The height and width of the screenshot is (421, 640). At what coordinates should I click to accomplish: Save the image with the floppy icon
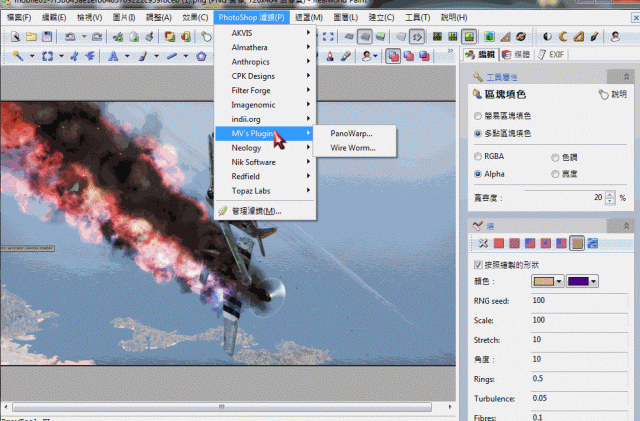[47, 37]
